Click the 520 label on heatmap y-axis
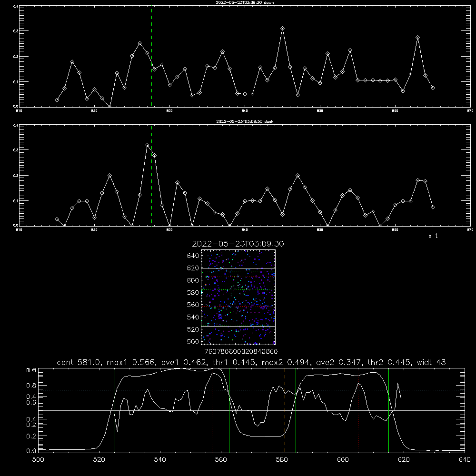 point(193,329)
